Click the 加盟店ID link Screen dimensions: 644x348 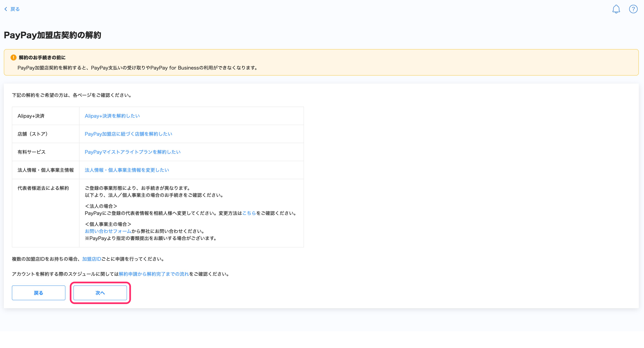[x=92, y=259]
